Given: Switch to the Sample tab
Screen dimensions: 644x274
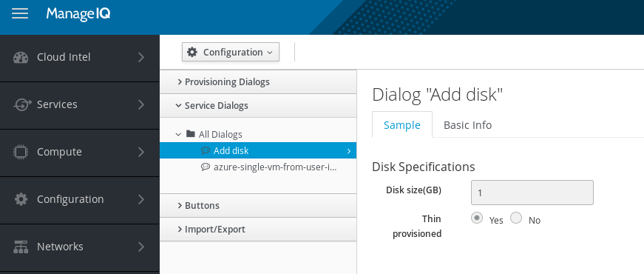Looking at the screenshot, I should [402, 124].
